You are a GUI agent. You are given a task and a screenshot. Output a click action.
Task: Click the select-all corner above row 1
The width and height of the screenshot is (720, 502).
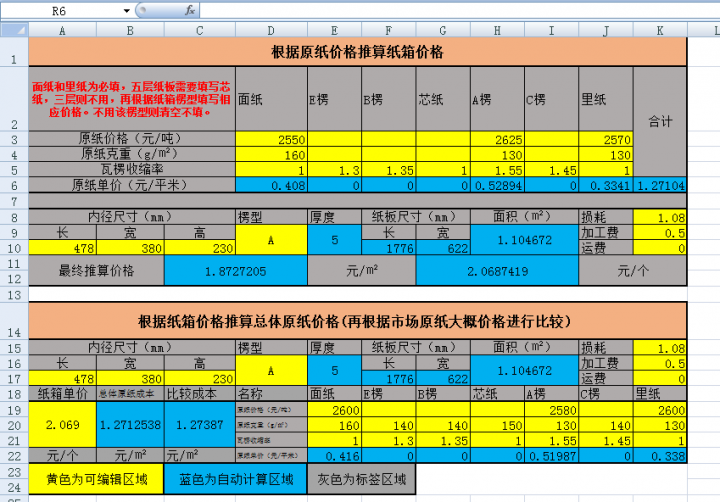point(13,30)
